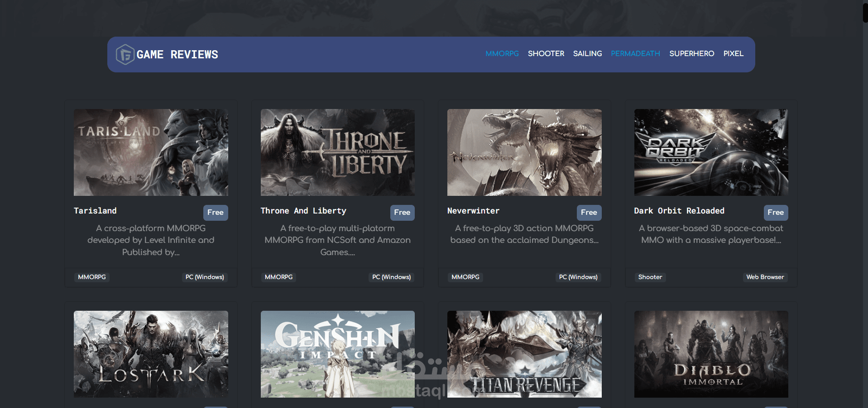Screen dimensions: 868x408
Task: Open the Genshin Impact cover image
Action: pyautogui.click(x=338, y=354)
